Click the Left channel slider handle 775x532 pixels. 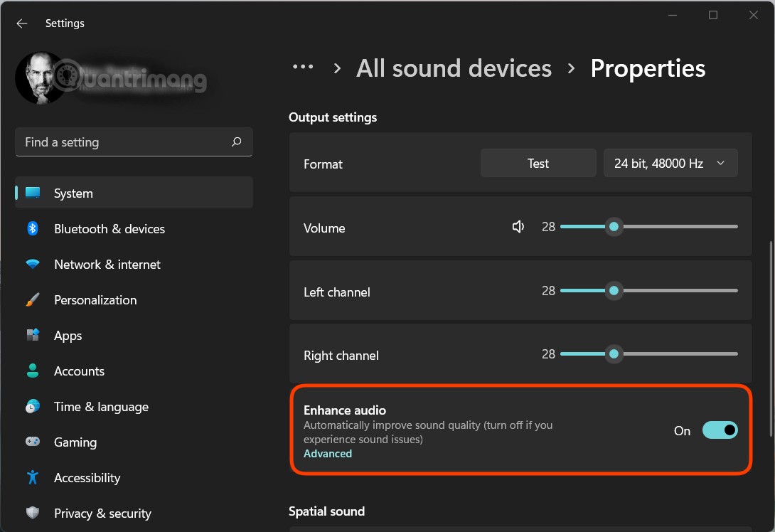pos(614,291)
